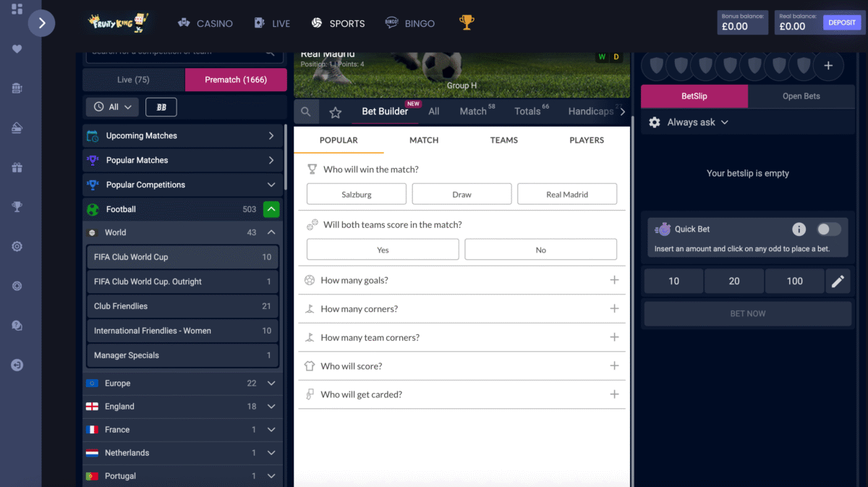Open International Friendlies - Women
Viewport: 868px width, 487px height.
pos(182,331)
